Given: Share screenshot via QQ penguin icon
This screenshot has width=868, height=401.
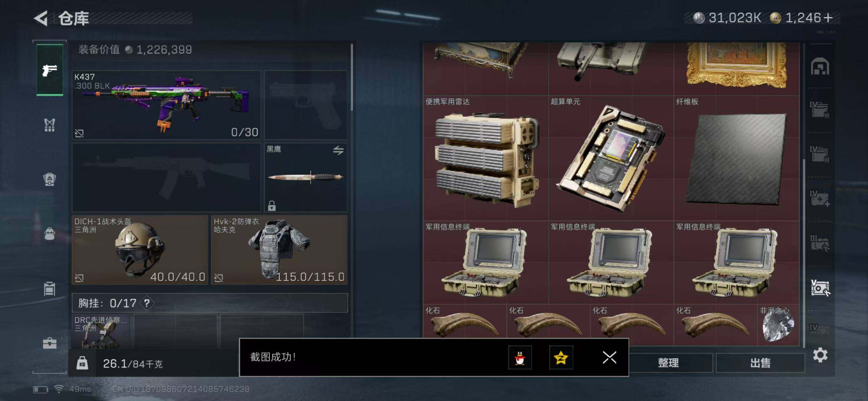Looking at the screenshot, I should point(520,357).
